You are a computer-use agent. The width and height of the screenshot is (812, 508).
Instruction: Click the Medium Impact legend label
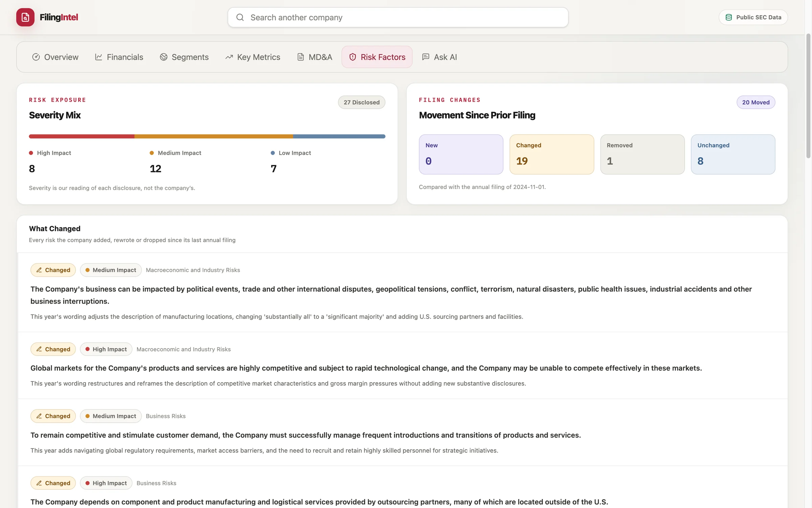(179, 153)
